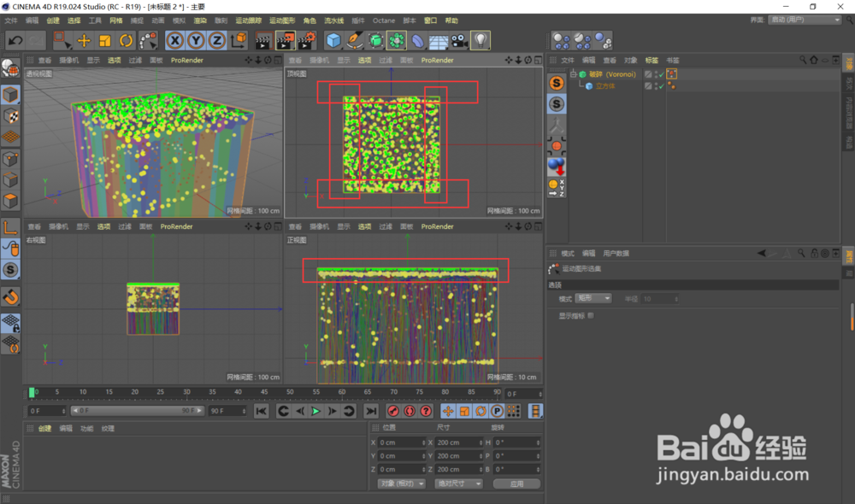Open the Array/MoGraph green icon
This screenshot has width=855, height=504.
(x=397, y=41)
